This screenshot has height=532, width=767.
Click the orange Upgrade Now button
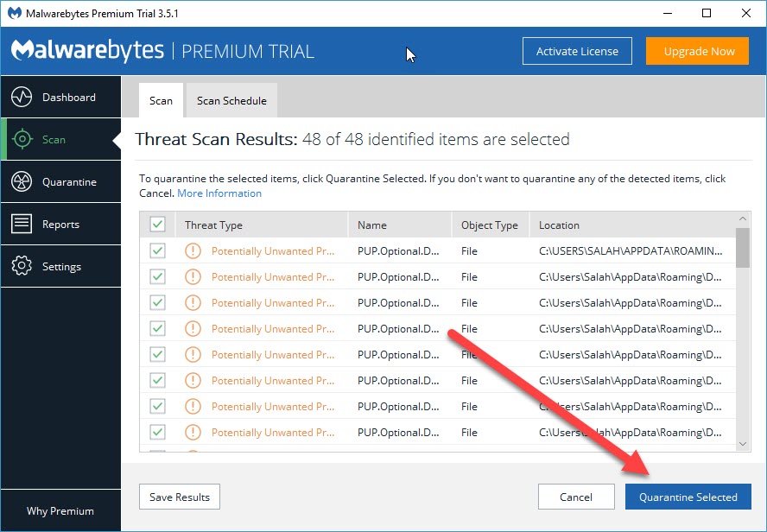point(699,51)
